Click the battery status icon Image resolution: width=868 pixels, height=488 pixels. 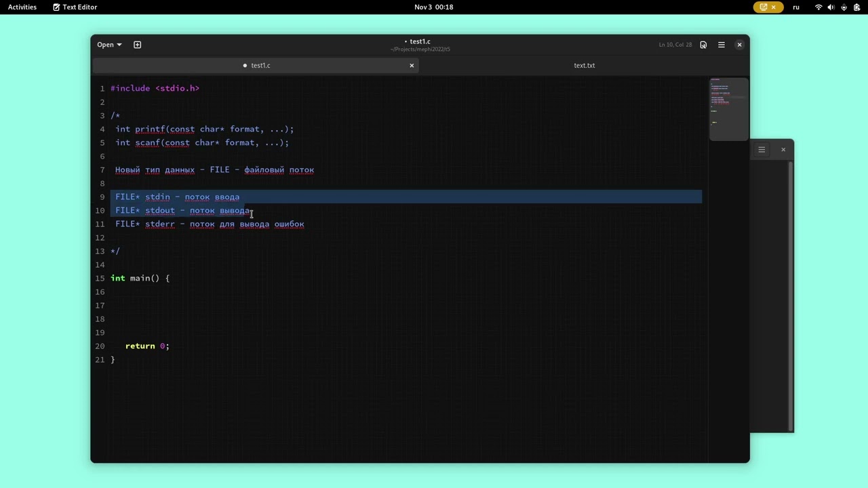click(x=856, y=7)
